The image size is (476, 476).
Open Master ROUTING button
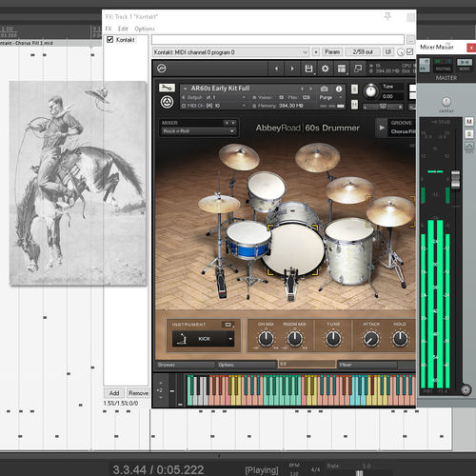pos(443,65)
